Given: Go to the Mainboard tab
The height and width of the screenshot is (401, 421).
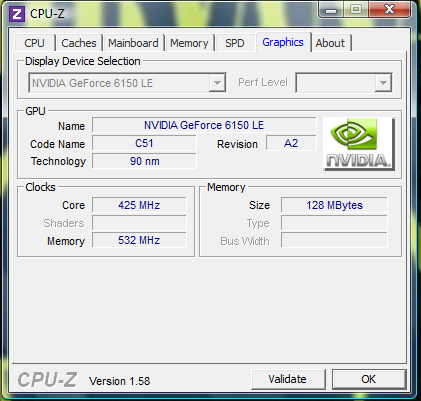Looking at the screenshot, I should pyautogui.click(x=133, y=43).
